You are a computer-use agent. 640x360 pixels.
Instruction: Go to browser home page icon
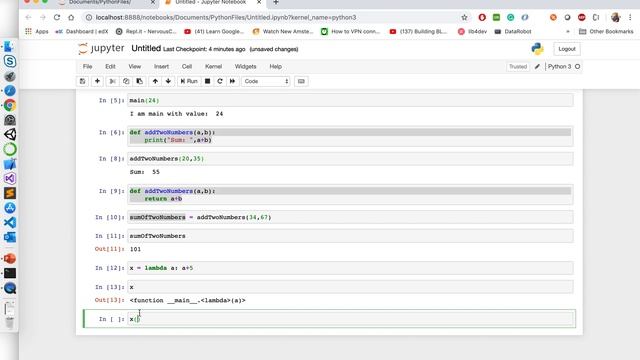[71, 17]
